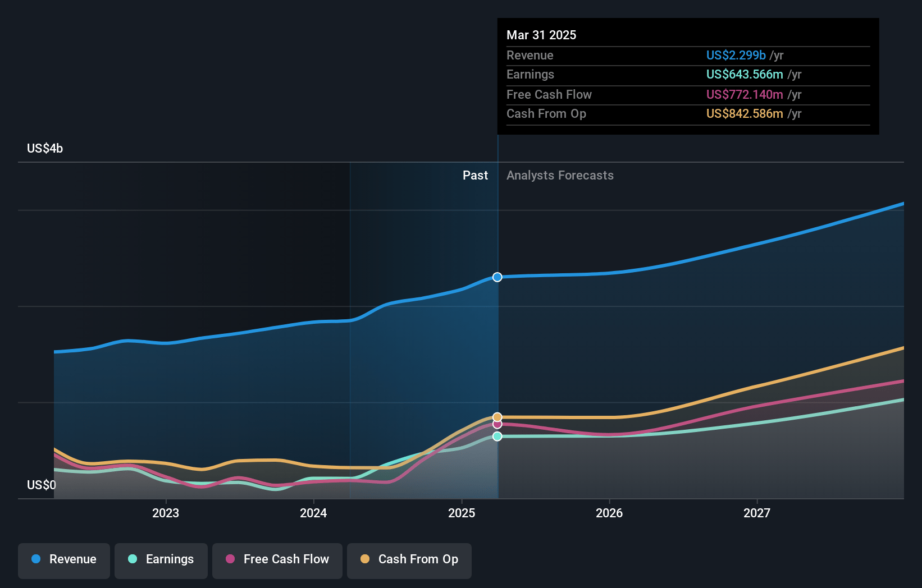Click the 2026 x-axis label
This screenshot has height=588, width=922.
click(x=609, y=513)
